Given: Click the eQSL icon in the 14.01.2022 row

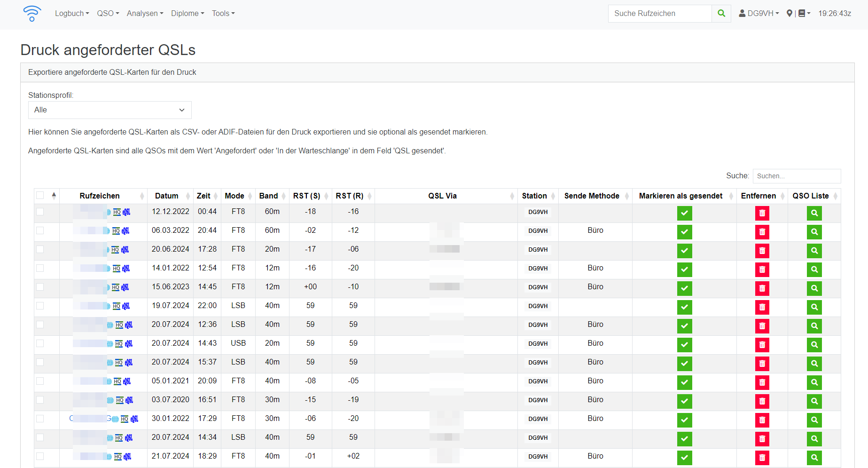Looking at the screenshot, I should 126,269.
